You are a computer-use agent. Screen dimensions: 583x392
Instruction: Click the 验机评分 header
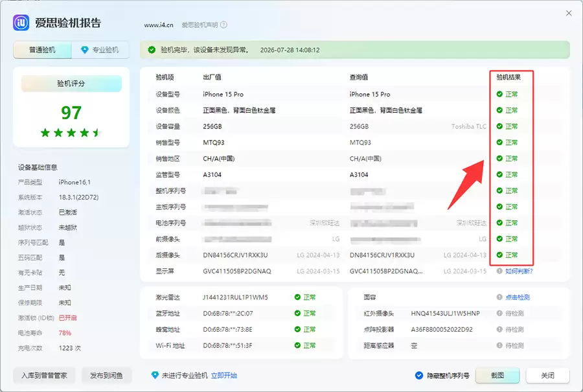(x=71, y=84)
